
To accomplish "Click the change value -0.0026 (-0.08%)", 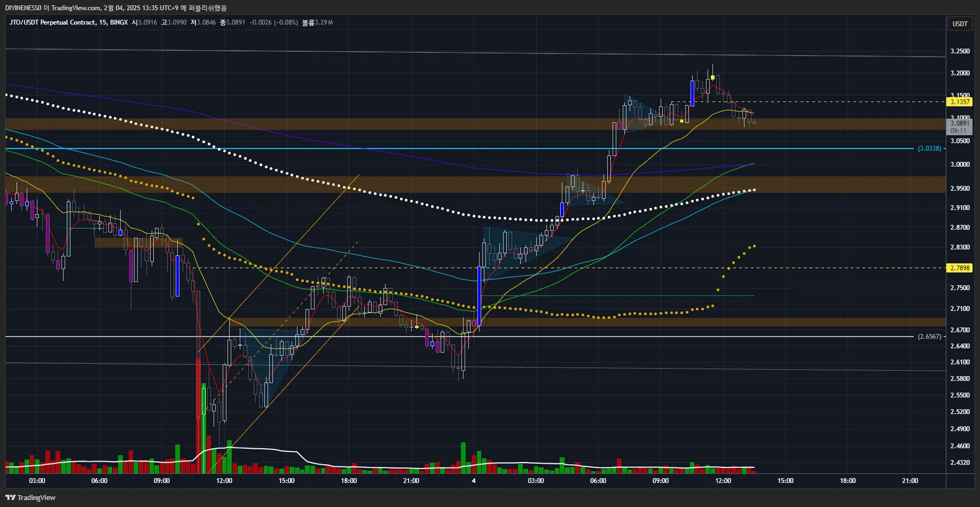I will pyautogui.click(x=273, y=22).
